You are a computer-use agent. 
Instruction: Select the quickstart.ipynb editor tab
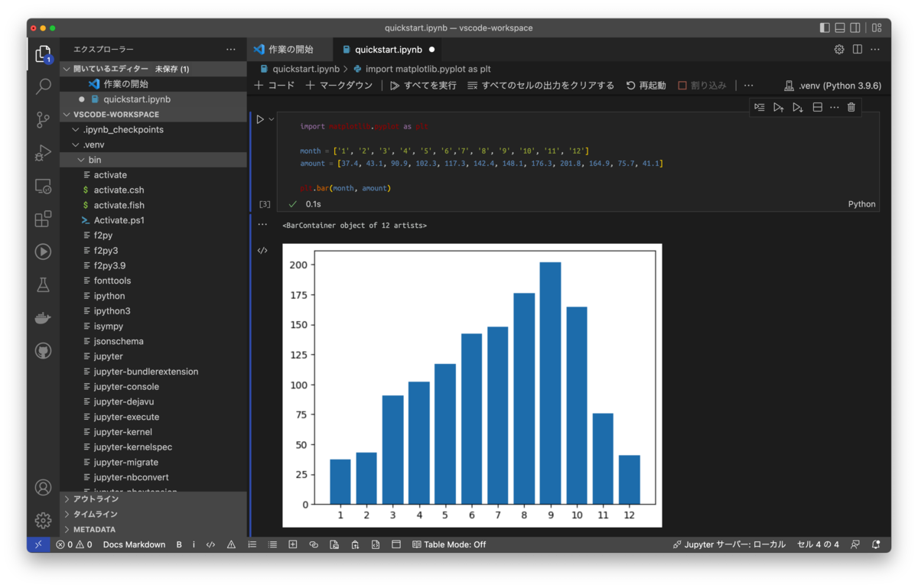388,49
